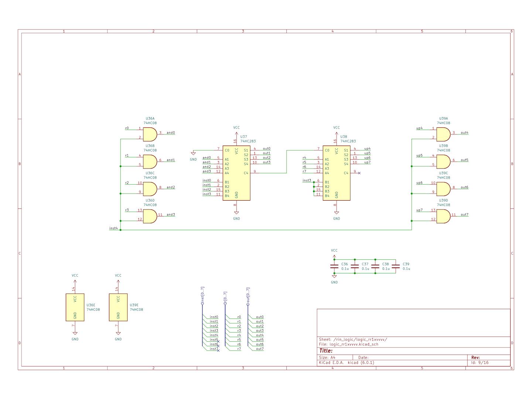Select the U38 74HC283 adder body
This screenshot has height=399, width=532.
coord(337,173)
